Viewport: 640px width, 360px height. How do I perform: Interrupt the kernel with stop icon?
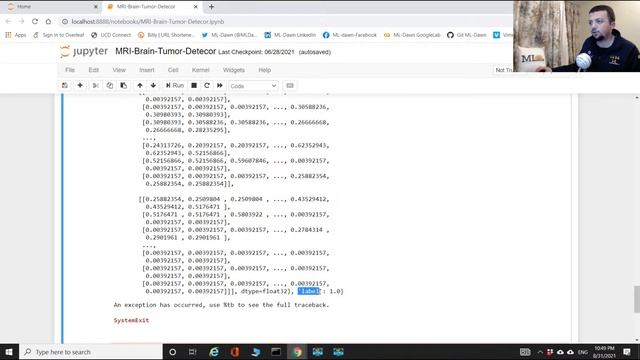tap(194, 86)
